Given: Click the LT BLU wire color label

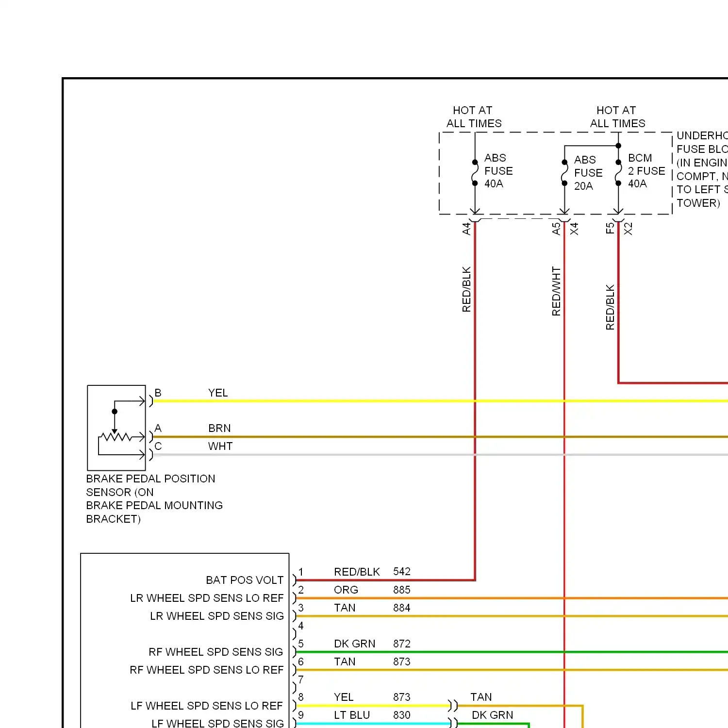Looking at the screenshot, I should pyautogui.click(x=352, y=715).
